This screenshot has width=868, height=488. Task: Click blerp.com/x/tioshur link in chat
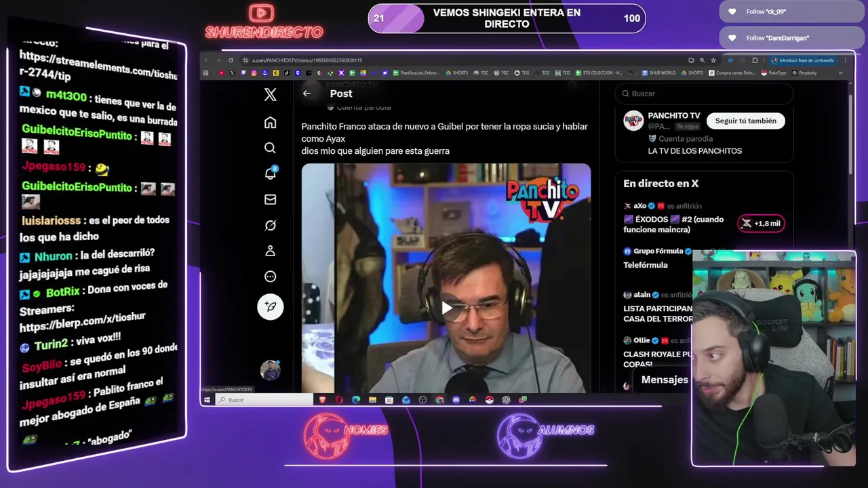(83, 321)
